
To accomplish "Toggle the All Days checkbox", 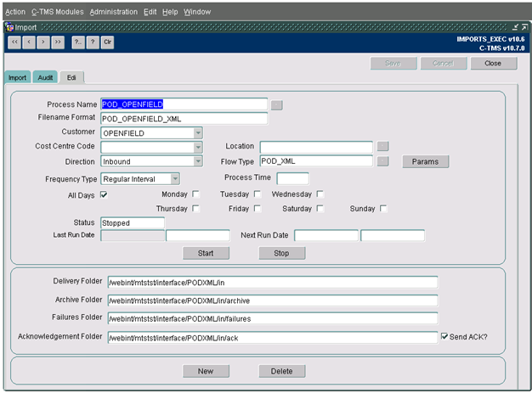I will click(104, 195).
